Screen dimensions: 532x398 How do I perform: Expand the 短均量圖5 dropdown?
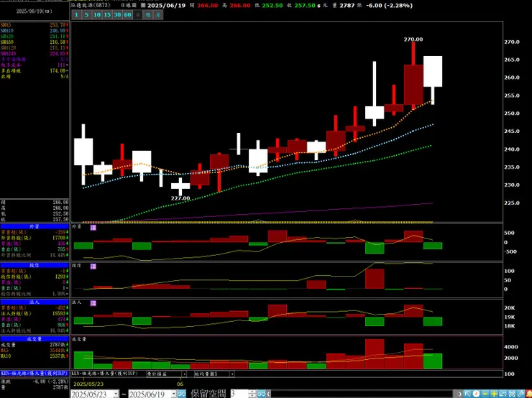tap(232, 374)
